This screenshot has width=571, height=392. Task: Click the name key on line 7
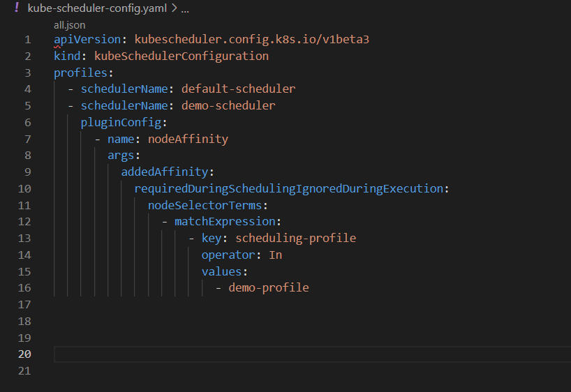[121, 139]
